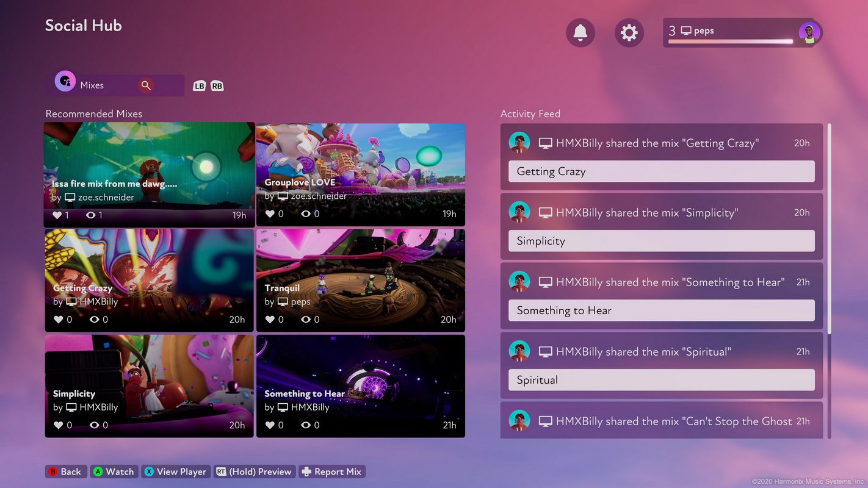The height and width of the screenshot is (488, 868).
Task: Click the (Hold) Preview option
Action: pos(254,472)
